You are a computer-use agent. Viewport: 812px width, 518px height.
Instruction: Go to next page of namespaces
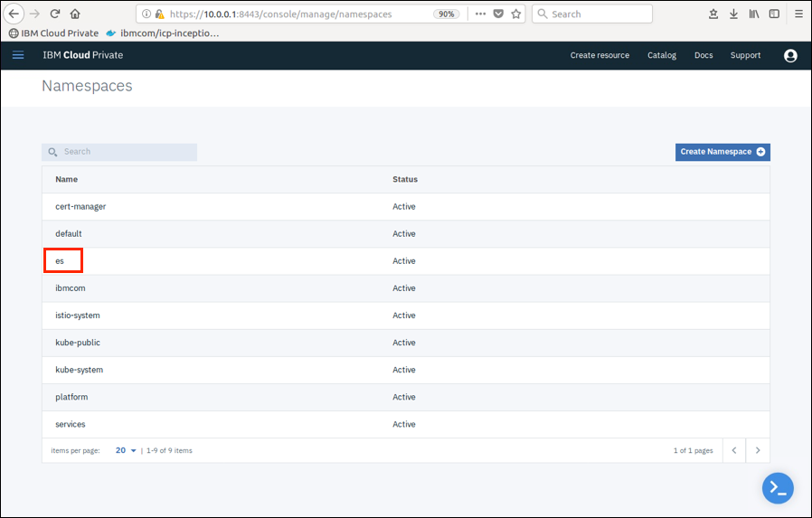pyautogui.click(x=758, y=450)
